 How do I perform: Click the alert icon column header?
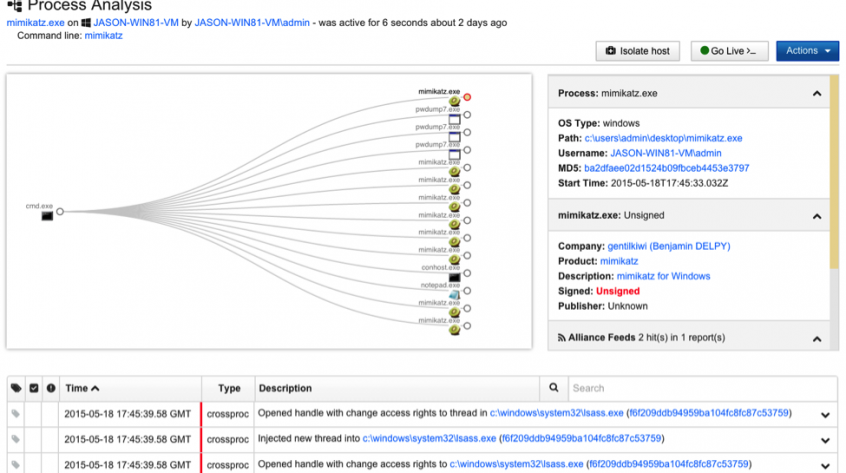51,388
